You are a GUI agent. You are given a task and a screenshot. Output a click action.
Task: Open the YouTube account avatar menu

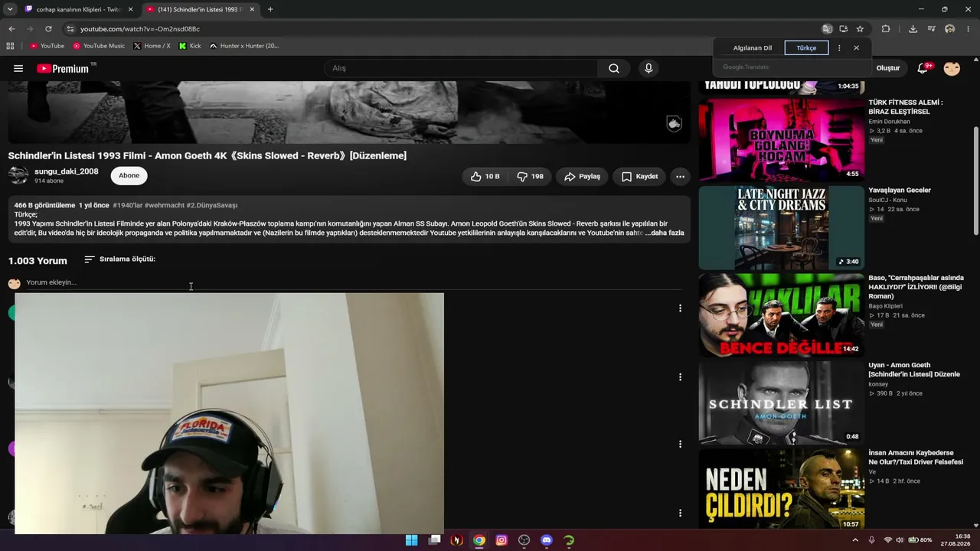point(952,68)
